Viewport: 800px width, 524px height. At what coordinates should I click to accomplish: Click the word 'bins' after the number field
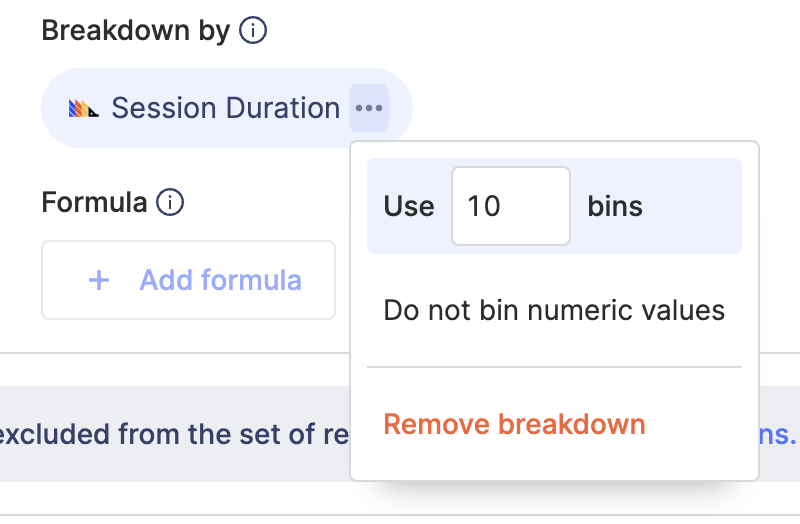(x=615, y=206)
